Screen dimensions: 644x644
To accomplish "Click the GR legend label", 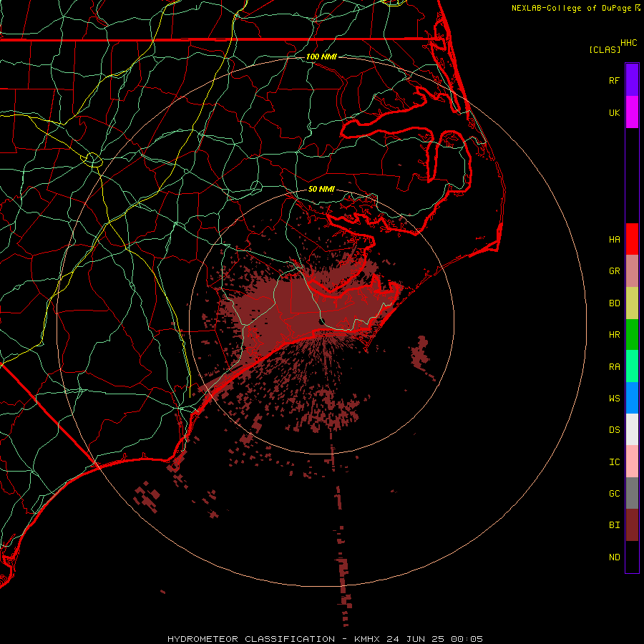I will pos(614,271).
